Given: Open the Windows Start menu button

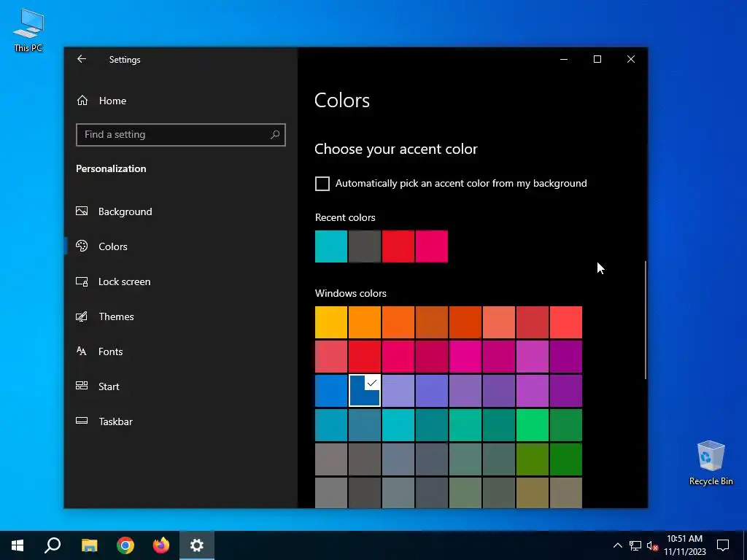Looking at the screenshot, I should click(18, 545).
